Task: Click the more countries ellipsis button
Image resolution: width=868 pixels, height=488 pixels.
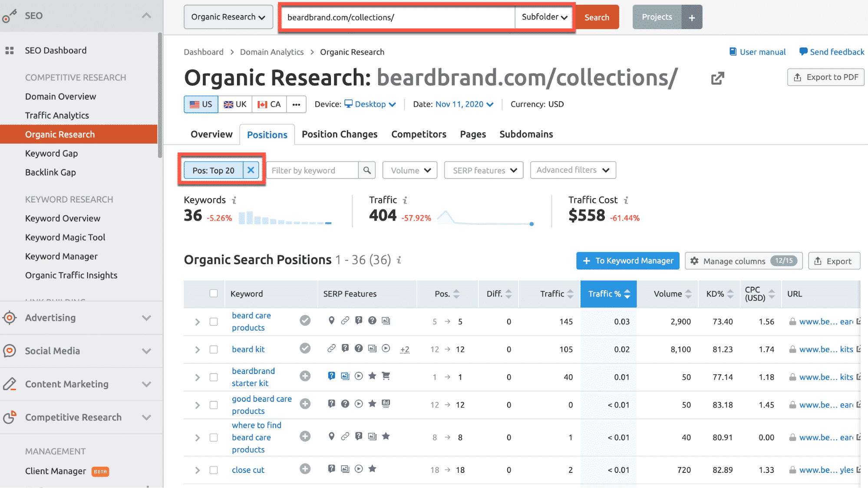Action: pos(296,105)
